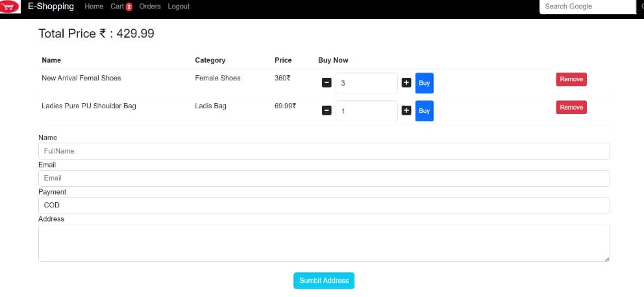The width and height of the screenshot is (644, 297).
Task: Decrease quantity of New Arrival Femal Shoes
Action: (327, 83)
